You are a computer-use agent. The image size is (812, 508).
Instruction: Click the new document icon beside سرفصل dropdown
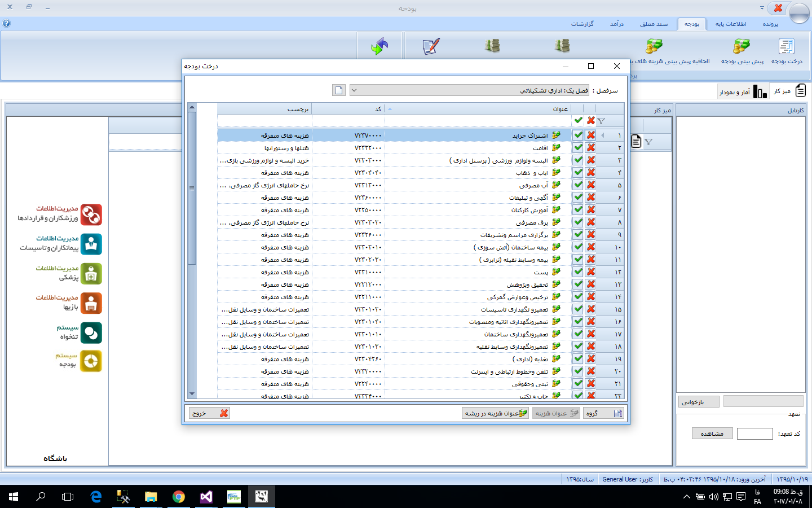(x=338, y=90)
